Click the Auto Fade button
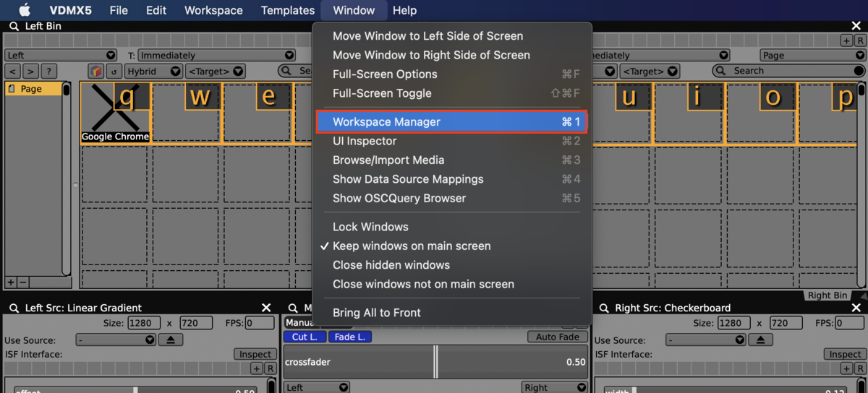868x393 pixels. pyautogui.click(x=557, y=337)
